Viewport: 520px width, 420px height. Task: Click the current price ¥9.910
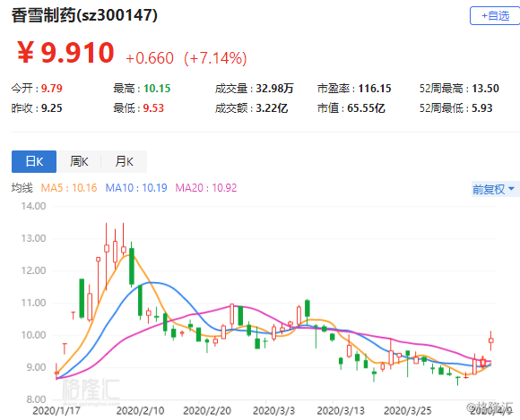coord(65,53)
